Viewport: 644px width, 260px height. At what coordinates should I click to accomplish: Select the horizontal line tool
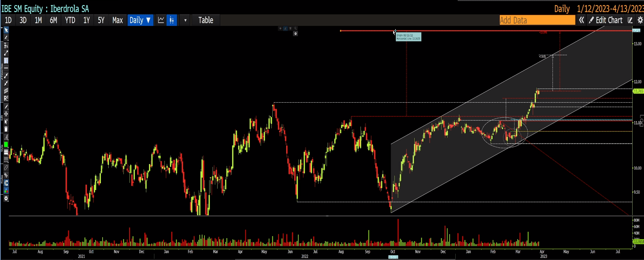coord(6,68)
